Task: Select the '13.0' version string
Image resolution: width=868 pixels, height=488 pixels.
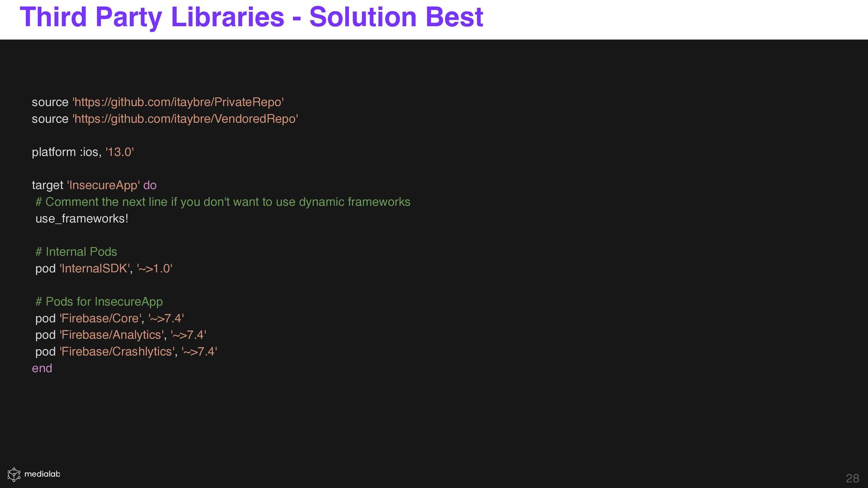Action: [120, 152]
